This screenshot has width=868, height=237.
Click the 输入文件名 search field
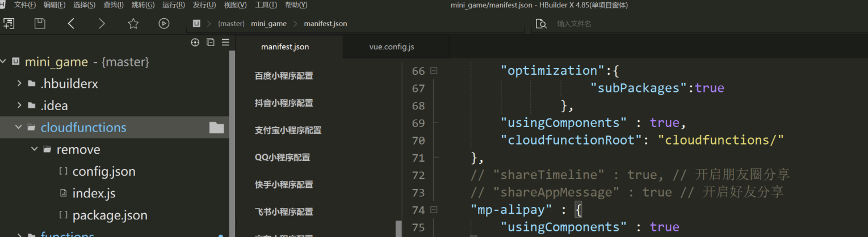click(x=624, y=24)
